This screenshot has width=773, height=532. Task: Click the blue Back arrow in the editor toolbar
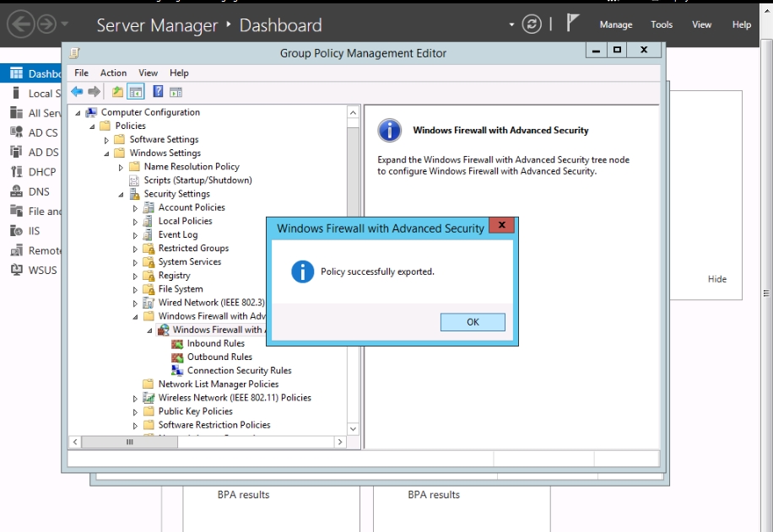coord(77,92)
